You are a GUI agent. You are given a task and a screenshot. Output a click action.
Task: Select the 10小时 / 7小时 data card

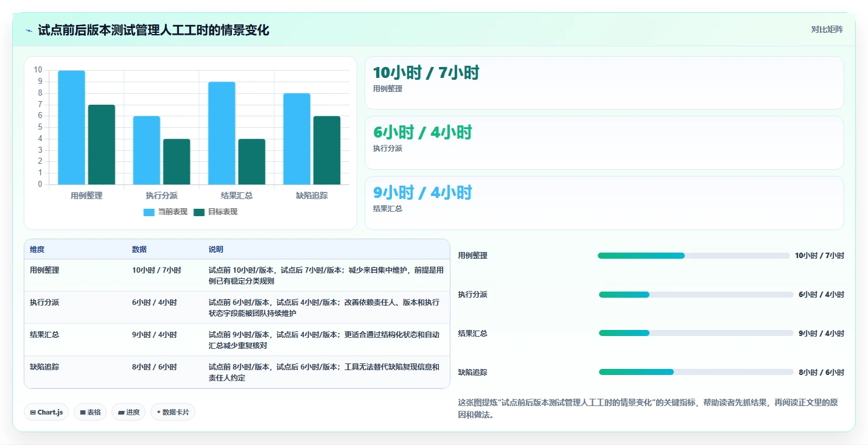[x=604, y=83]
